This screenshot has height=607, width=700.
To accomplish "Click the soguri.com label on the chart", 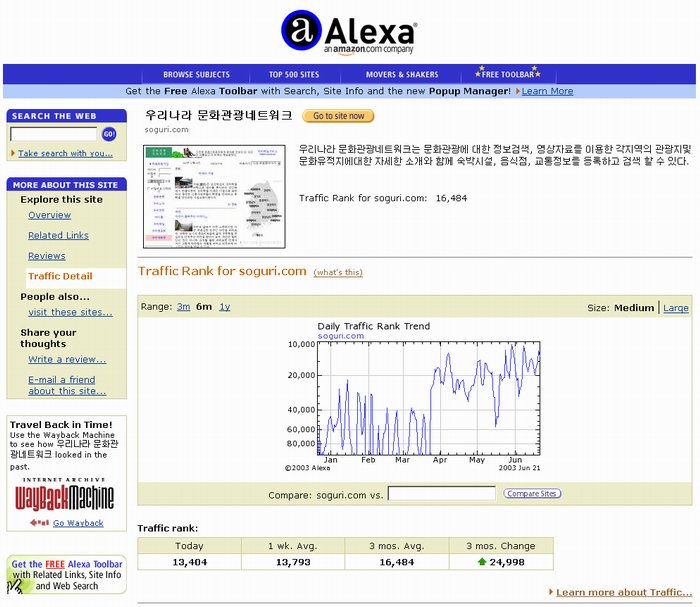I will (341, 336).
